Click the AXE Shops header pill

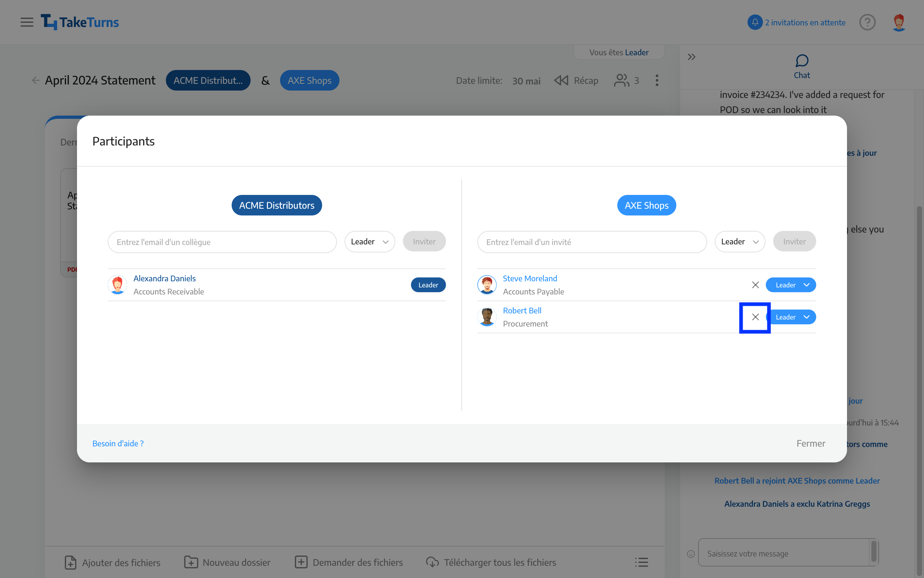pos(309,80)
